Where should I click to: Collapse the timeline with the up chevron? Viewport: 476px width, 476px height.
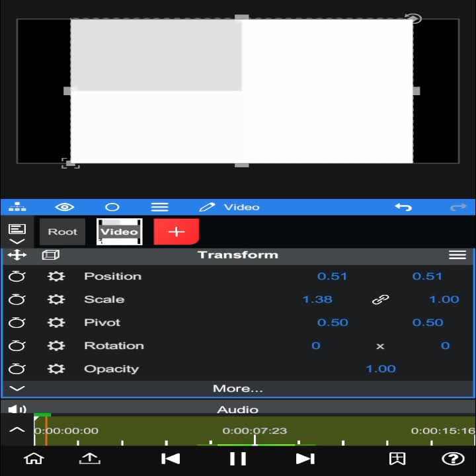(x=17, y=430)
